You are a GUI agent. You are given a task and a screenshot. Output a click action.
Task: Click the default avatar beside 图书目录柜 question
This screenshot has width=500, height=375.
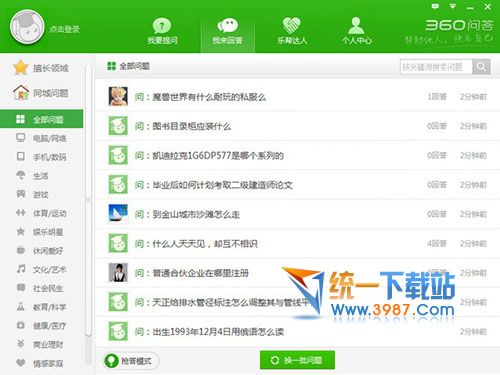click(x=118, y=126)
